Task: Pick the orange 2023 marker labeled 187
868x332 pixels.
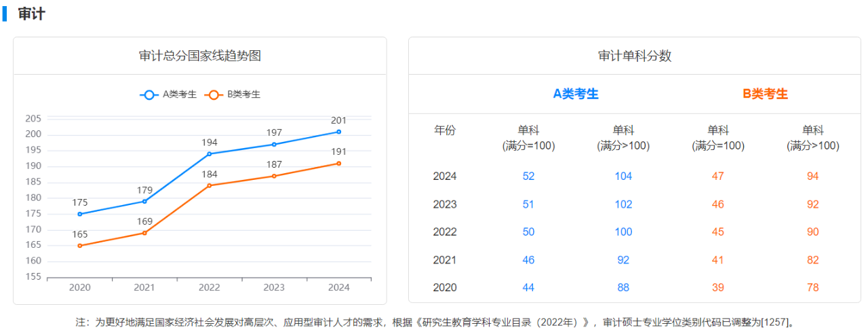Action: point(274,176)
